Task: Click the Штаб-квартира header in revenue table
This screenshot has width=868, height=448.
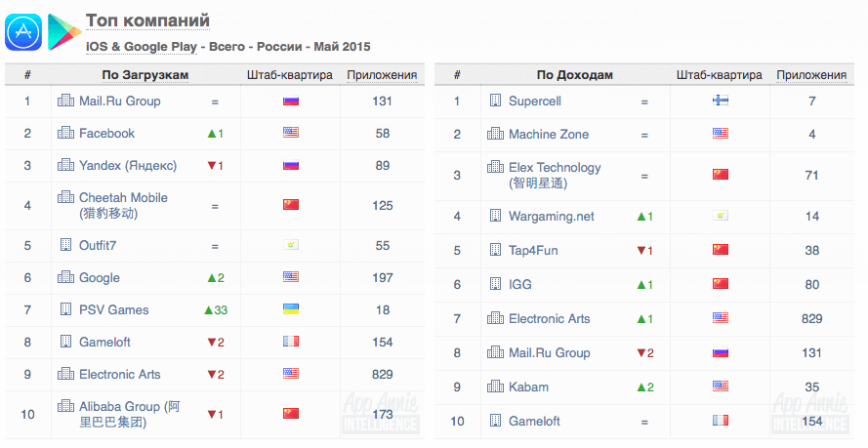Action: pyautogui.click(x=719, y=75)
